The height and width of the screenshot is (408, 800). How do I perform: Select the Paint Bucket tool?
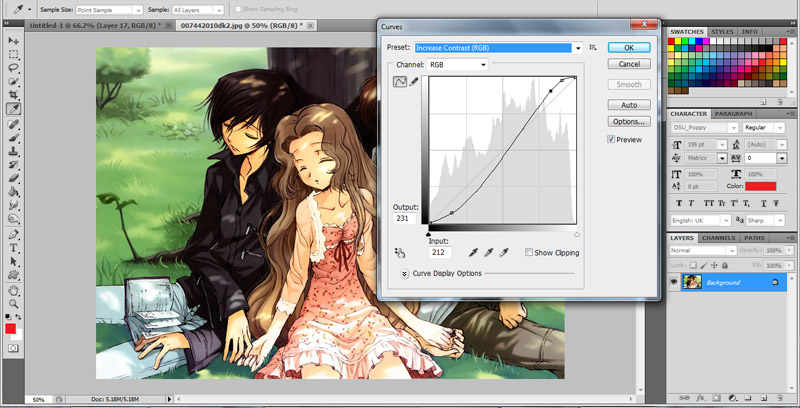coord(13,192)
